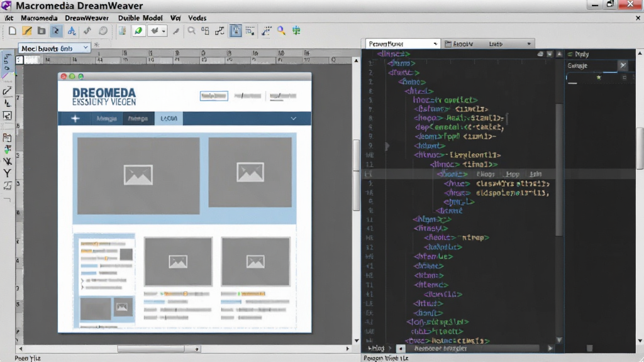Click the dotted selection marquee toolbar icon
The image size is (644, 362).
pos(250,31)
